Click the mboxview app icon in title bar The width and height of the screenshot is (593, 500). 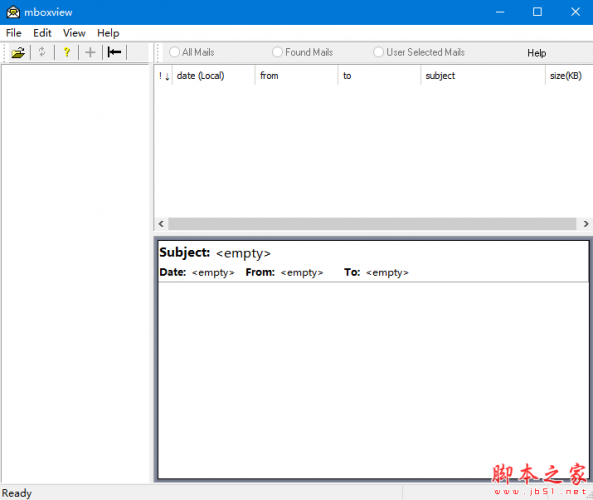[13, 12]
